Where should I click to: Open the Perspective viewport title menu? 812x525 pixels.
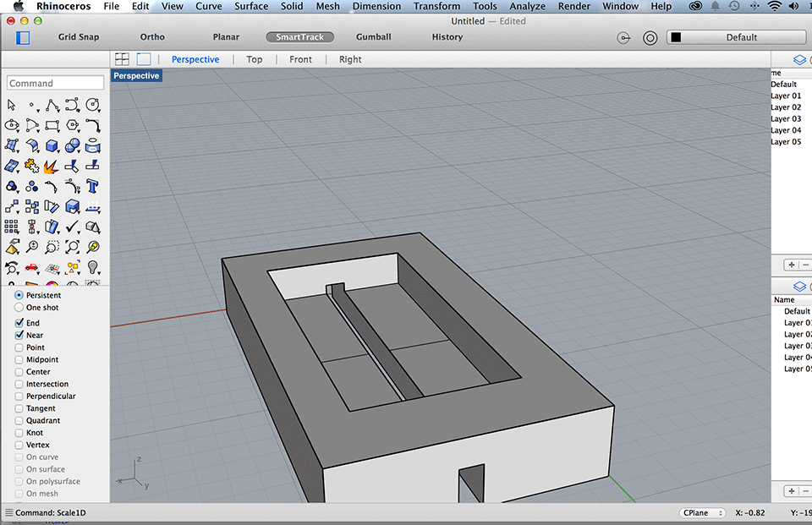point(136,76)
